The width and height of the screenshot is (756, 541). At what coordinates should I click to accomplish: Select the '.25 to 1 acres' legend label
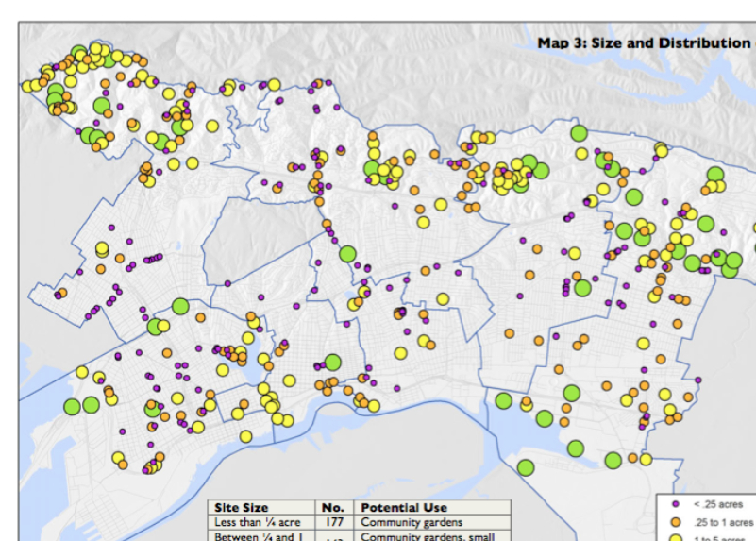pos(723,523)
